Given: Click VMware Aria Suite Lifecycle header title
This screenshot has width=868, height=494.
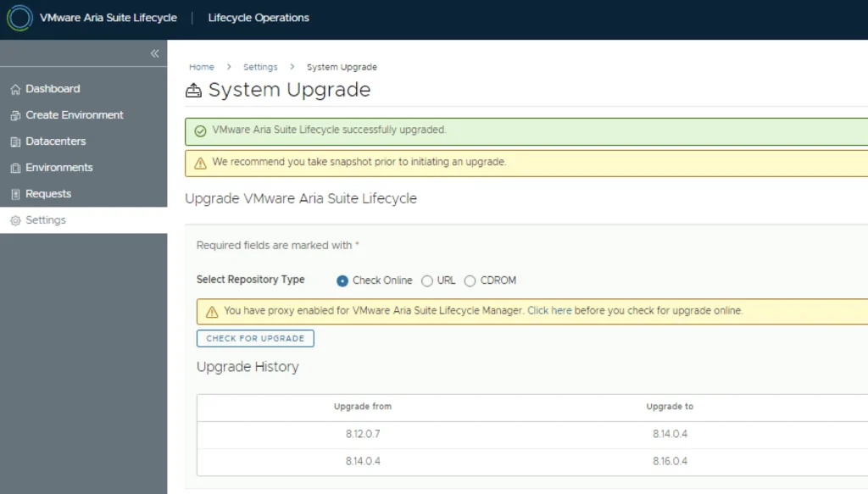Looking at the screenshot, I should (108, 18).
